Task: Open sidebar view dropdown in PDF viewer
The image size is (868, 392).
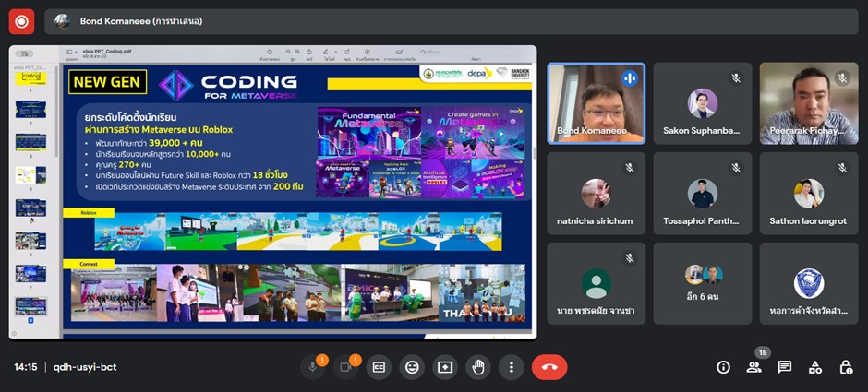Action: pyautogui.click(x=25, y=53)
